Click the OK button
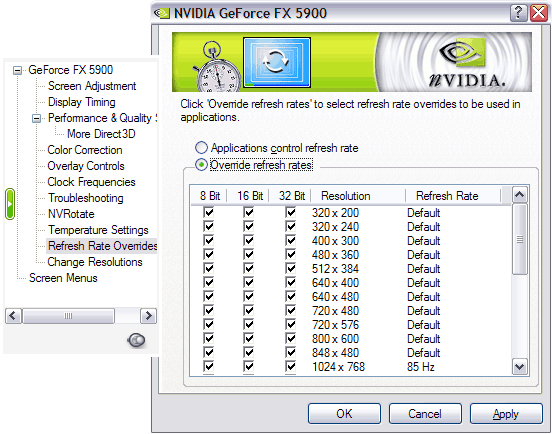 tap(344, 414)
